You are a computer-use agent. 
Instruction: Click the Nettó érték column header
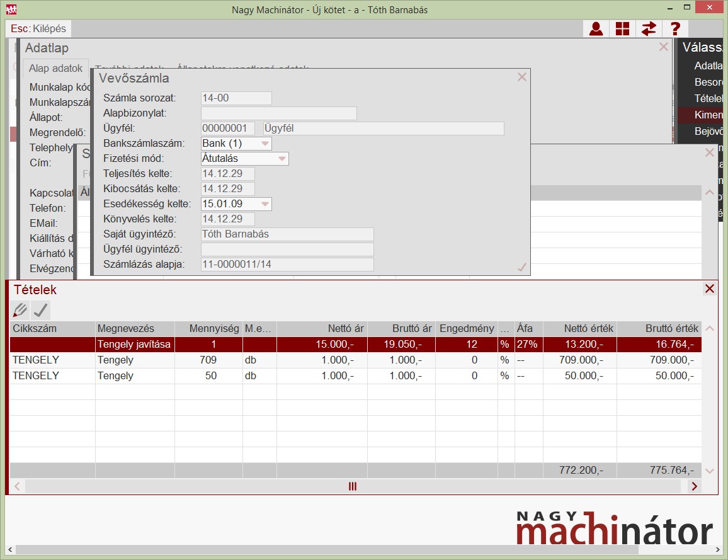click(579, 329)
